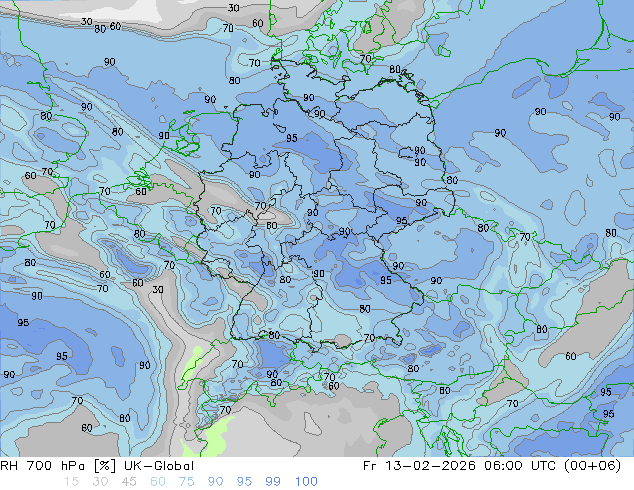Select legend value '75'
634x490 pixels.
[x=186, y=482]
